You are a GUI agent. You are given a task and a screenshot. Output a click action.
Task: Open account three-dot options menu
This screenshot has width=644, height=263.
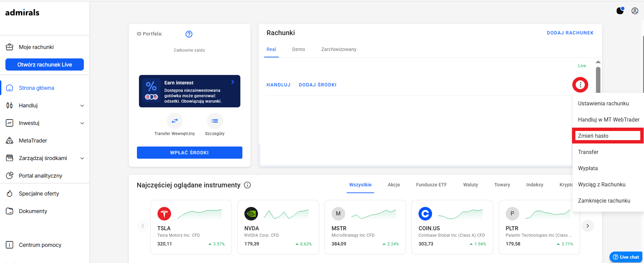coord(580,85)
